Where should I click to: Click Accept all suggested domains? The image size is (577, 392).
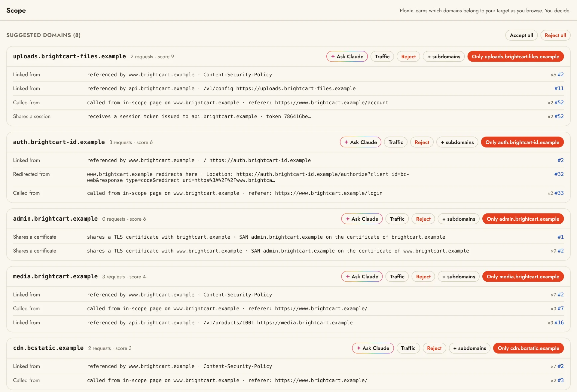(x=521, y=35)
